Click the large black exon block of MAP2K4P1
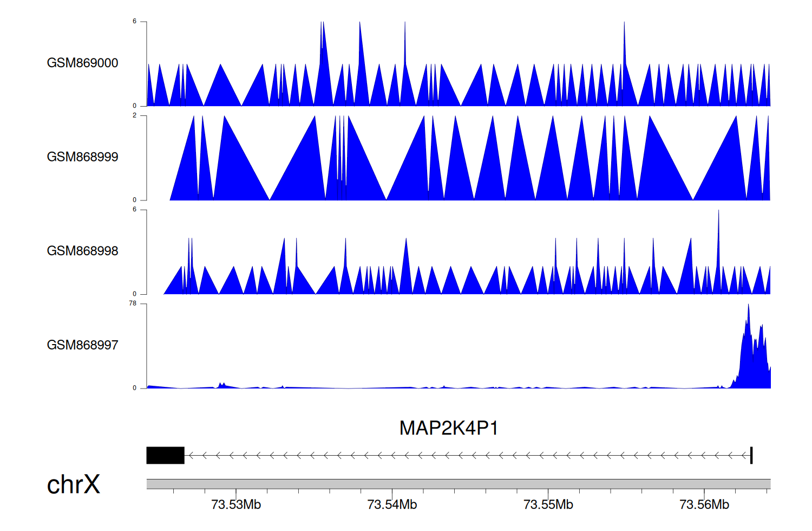This screenshot has width=812, height=531. click(x=165, y=455)
